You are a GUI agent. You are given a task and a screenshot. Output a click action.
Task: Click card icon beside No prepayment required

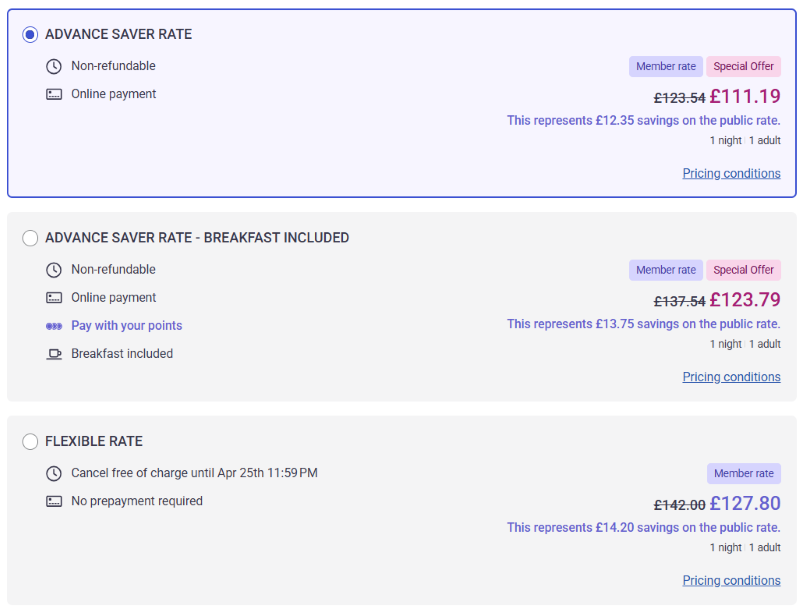(x=54, y=501)
